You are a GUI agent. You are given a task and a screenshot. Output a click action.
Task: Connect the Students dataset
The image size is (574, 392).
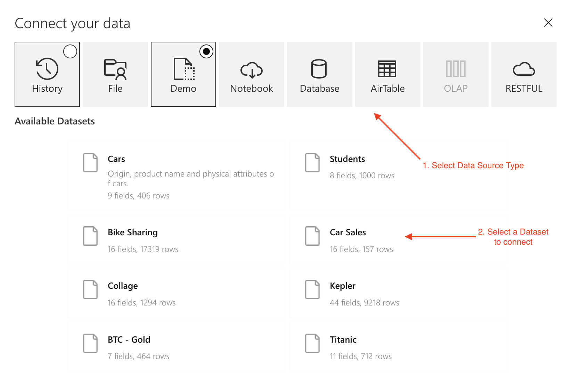click(397, 176)
